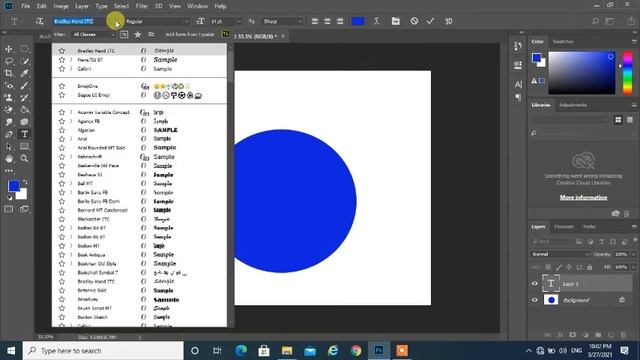The image size is (640, 360).
Task: Select the Eyedropper tool
Action: pyautogui.click(x=24, y=73)
